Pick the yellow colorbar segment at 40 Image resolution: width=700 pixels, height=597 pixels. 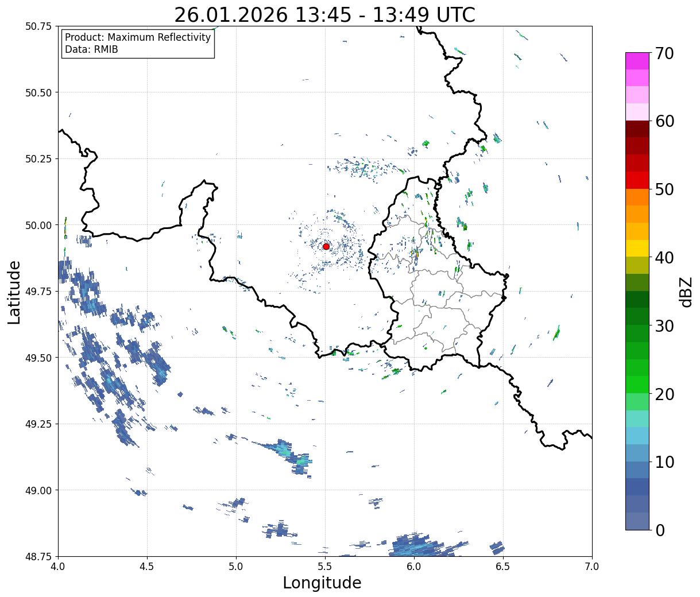(x=637, y=248)
